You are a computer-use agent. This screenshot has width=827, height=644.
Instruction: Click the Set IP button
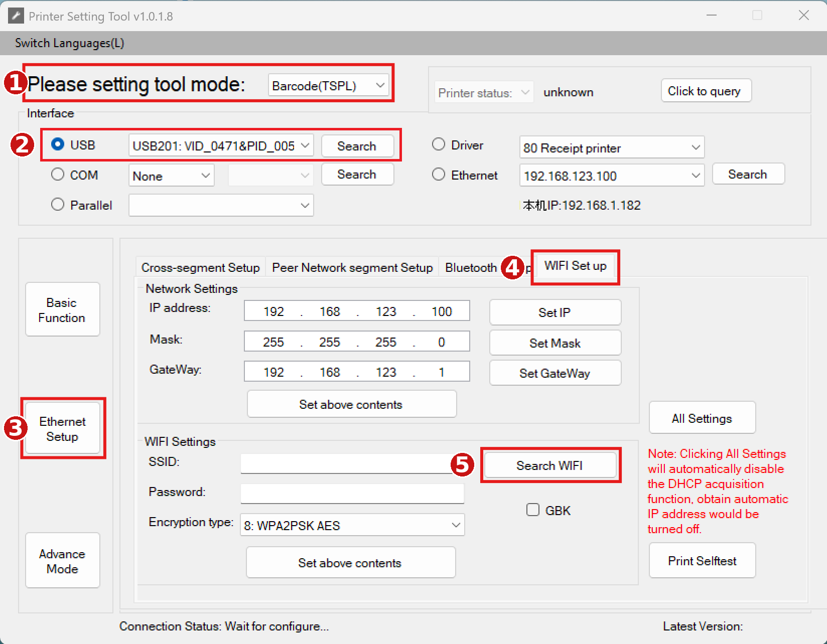555,312
